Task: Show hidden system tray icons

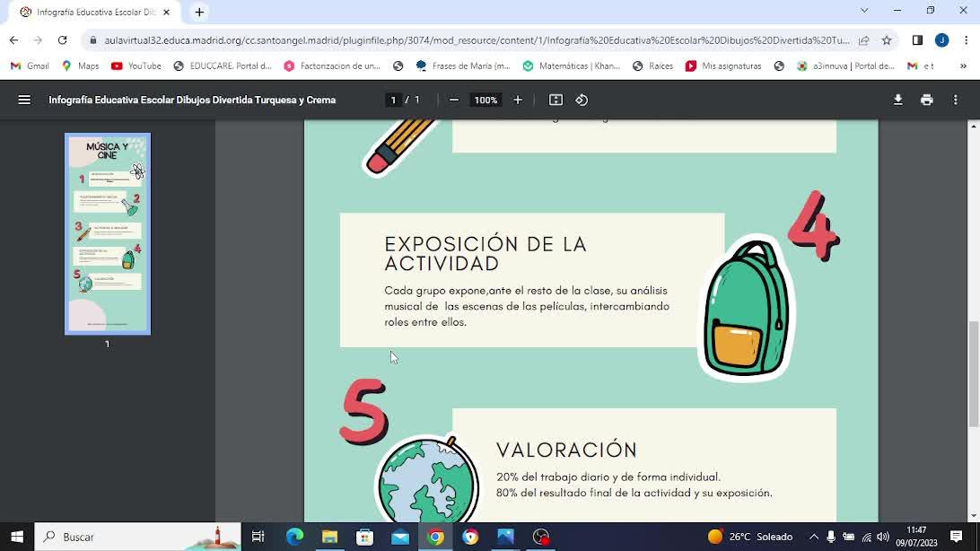Action: pos(814,537)
